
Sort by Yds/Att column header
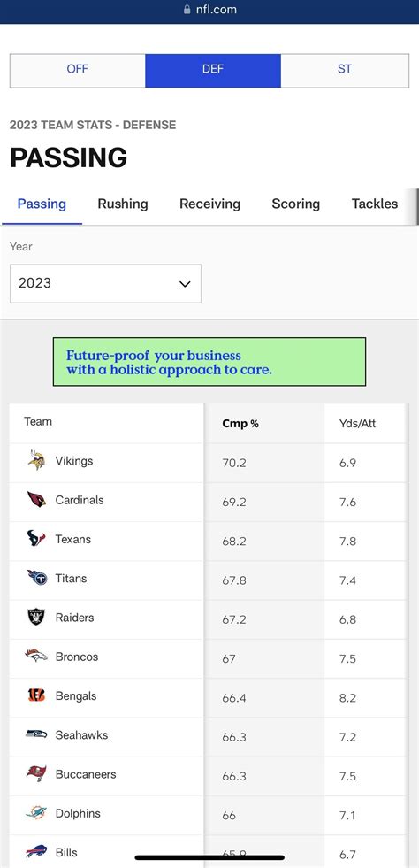pos(358,424)
